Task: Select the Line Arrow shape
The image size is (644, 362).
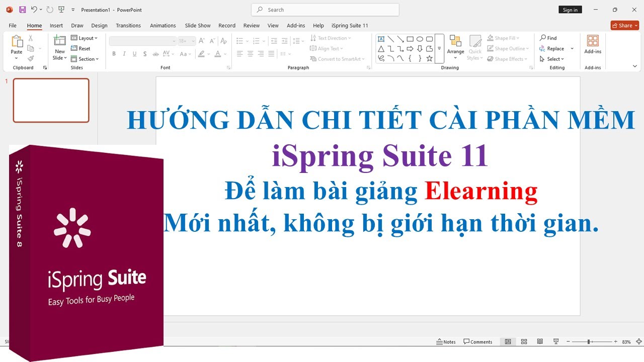Action: [400, 39]
